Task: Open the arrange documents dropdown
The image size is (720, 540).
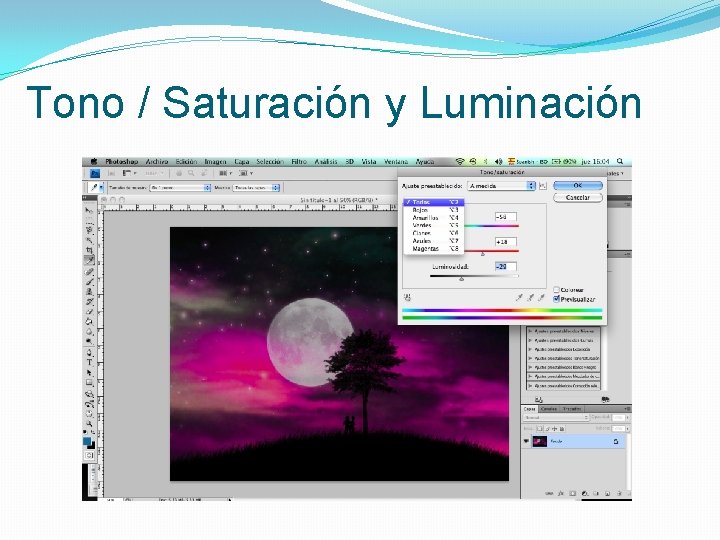Action: (x=225, y=174)
